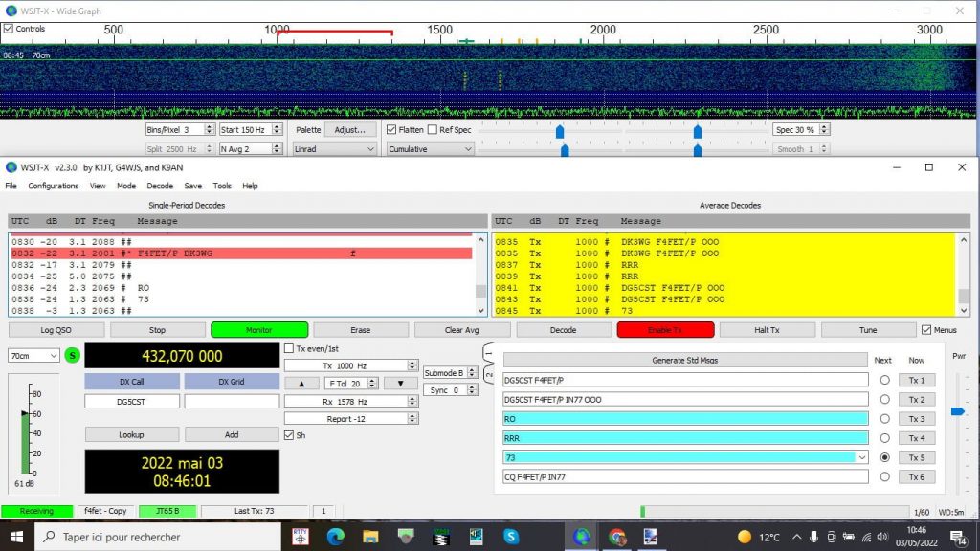The height and width of the screenshot is (551, 980).
Task: Toggle the Sh shorthand checkbox
Action: pyautogui.click(x=289, y=435)
